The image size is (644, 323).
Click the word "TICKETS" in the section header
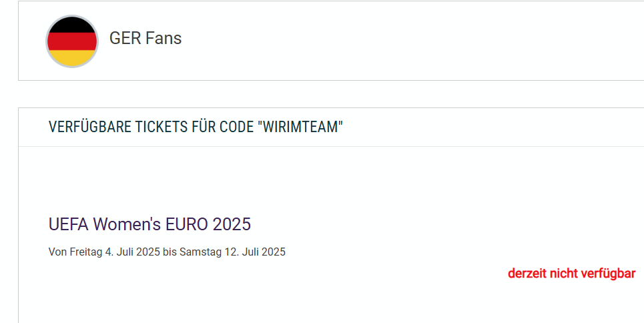[162, 127]
